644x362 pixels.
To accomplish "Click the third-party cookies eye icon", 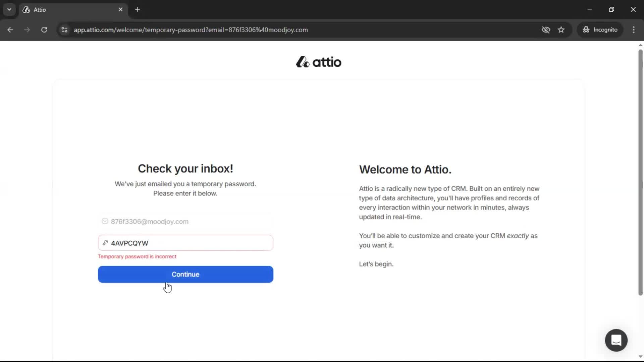I will (546, 30).
